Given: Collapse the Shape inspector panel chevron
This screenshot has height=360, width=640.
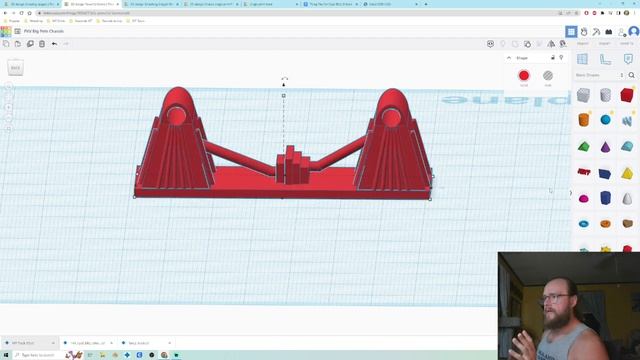Looking at the screenshot, I should tap(509, 58).
